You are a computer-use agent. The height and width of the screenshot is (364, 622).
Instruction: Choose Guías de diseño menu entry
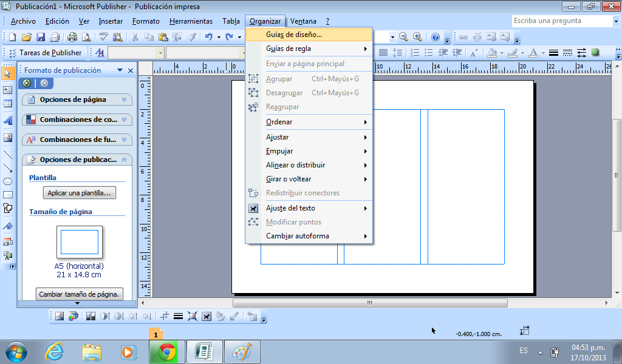[309, 35]
